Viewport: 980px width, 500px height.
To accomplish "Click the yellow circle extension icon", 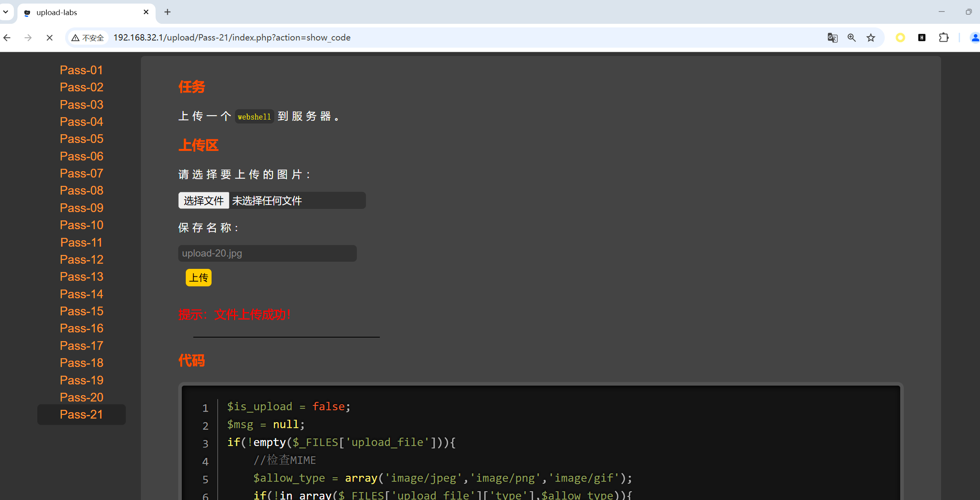I will [x=900, y=38].
